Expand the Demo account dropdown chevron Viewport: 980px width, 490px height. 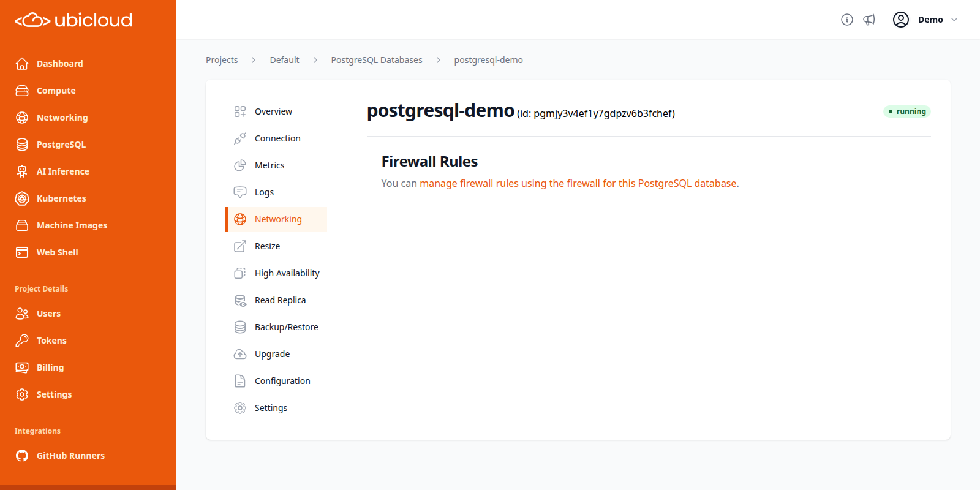(954, 20)
